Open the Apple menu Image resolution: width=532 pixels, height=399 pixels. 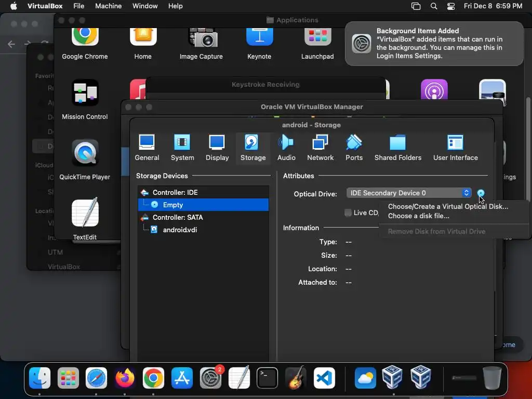tap(14, 6)
